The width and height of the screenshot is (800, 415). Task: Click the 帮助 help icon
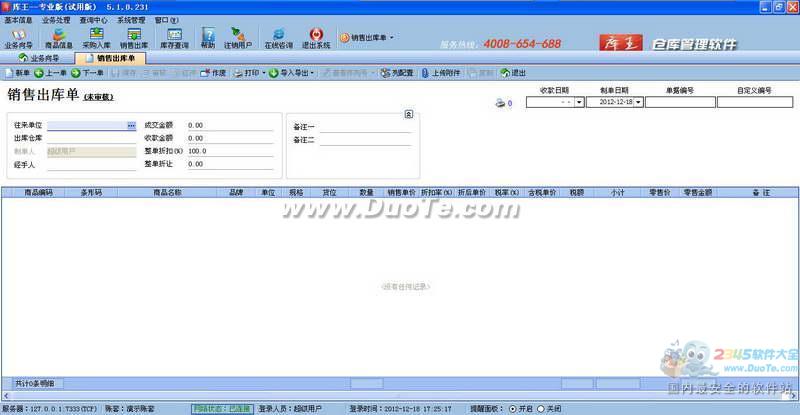[208, 38]
